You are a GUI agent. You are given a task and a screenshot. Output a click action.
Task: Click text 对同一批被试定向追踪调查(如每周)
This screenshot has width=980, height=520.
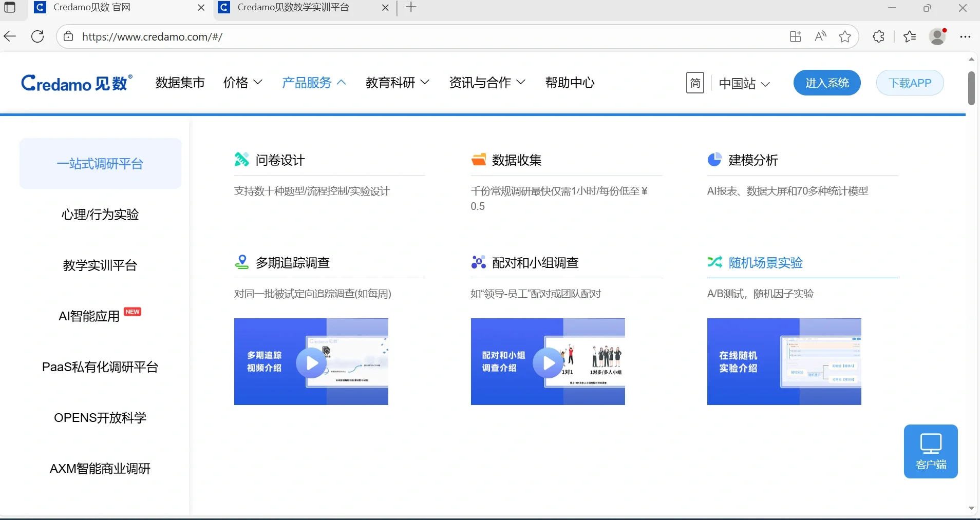click(x=313, y=294)
